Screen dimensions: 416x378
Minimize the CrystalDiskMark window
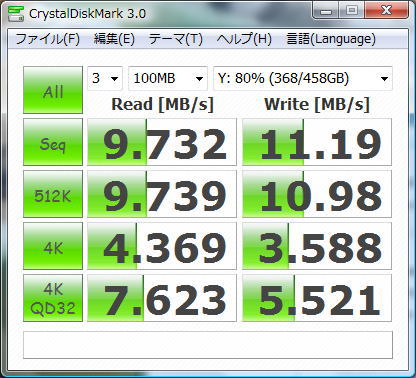(326, 11)
